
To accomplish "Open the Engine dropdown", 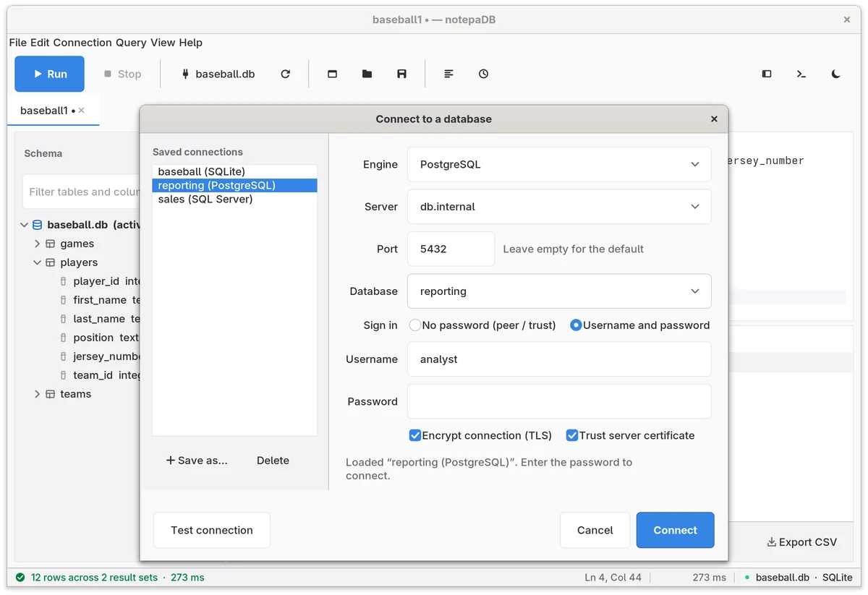I will pos(559,164).
